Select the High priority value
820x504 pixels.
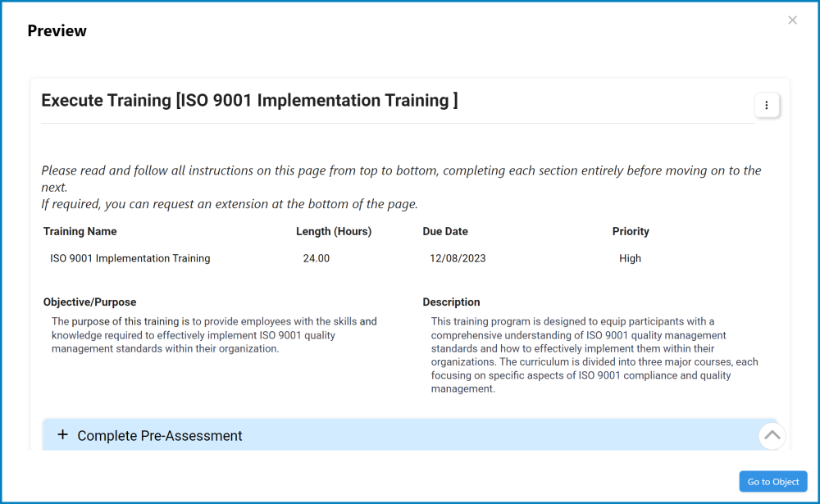point(630,258)
